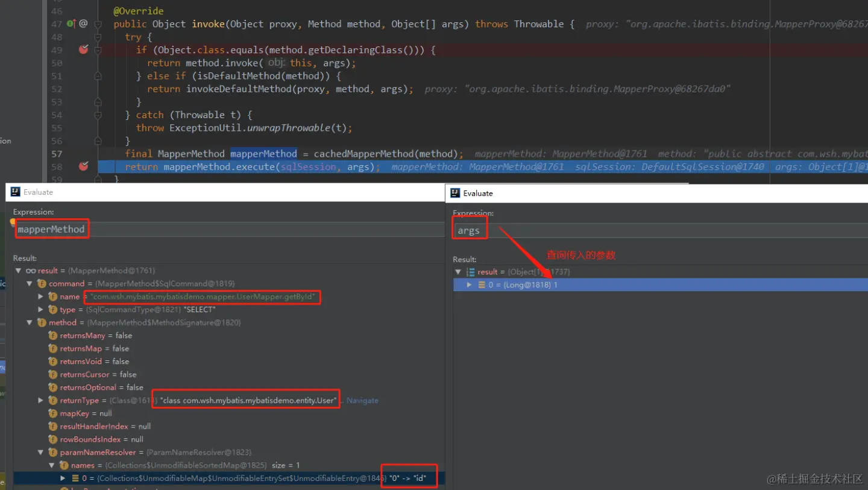This screenshot has width=868, height=490.
Task: Toggle the breakpoint on line 58
Action: click(x=83, y=166)
